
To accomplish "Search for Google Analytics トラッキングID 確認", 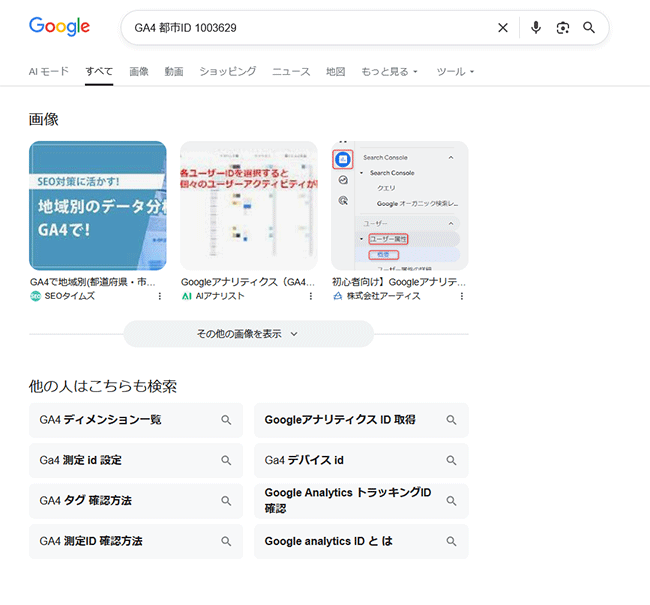I will (x=361, y=501).
